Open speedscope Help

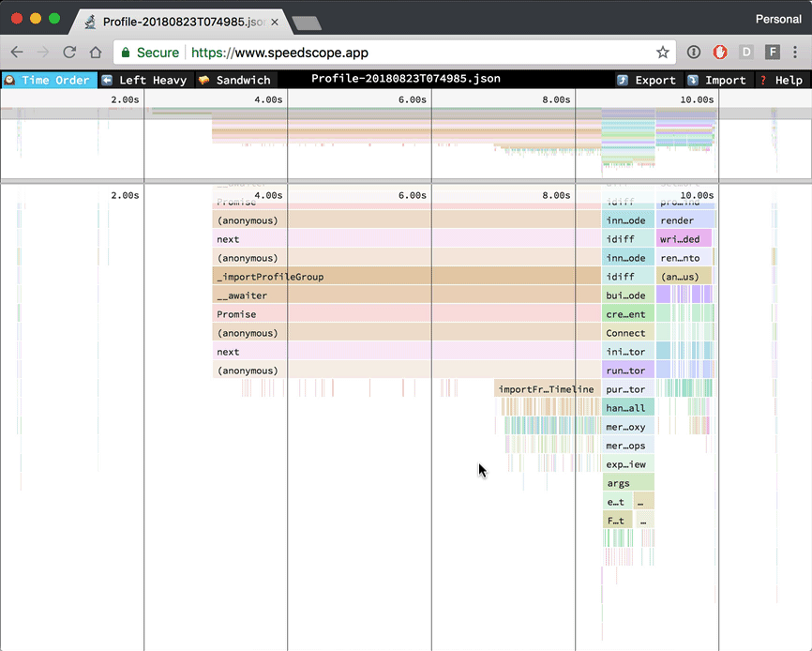781,81
